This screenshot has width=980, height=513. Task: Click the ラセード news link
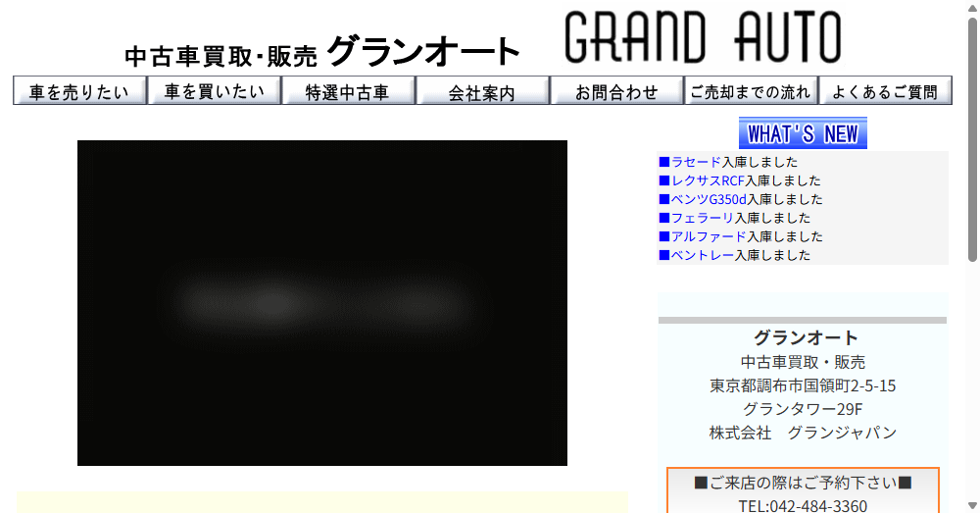[696, 162]
